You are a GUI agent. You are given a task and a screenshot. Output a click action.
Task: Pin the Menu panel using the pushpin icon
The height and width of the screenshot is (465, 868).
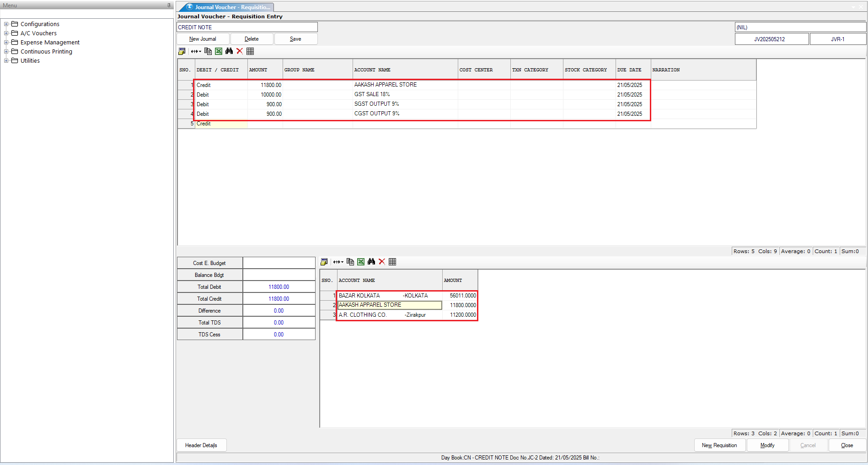[x=169, y=5]
